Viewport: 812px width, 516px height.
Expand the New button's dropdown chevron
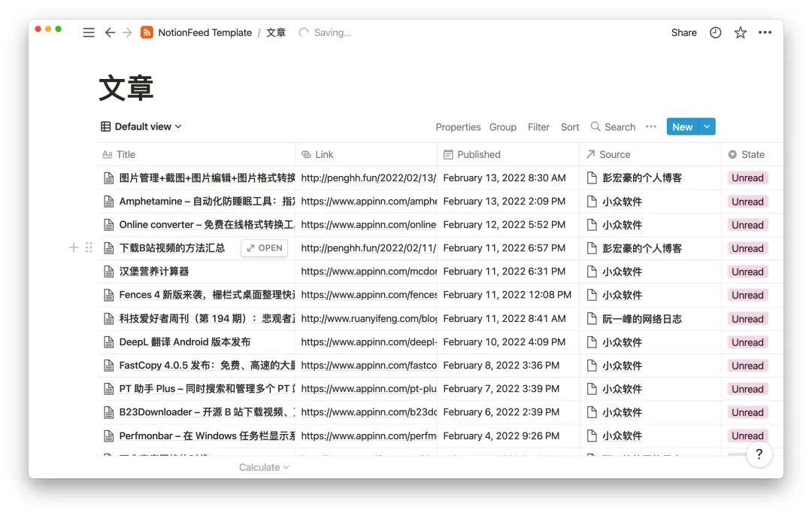point(706,126)
